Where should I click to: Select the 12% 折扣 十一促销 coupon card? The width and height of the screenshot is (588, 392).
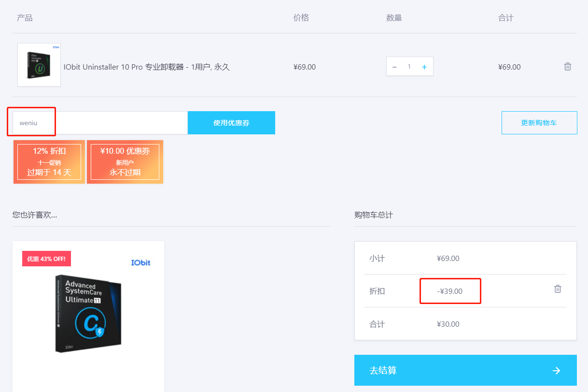coord(49,162)
